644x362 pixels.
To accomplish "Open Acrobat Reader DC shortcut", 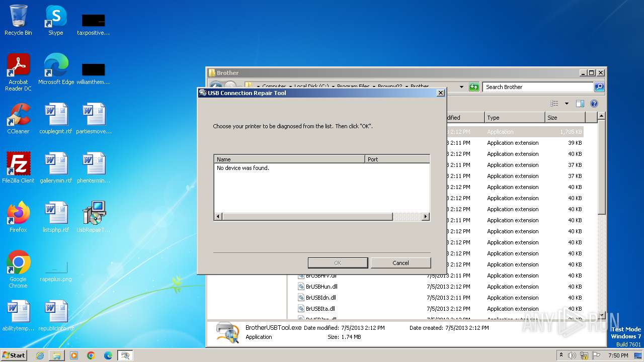I will pyautogui.click(x=18, y=72).
